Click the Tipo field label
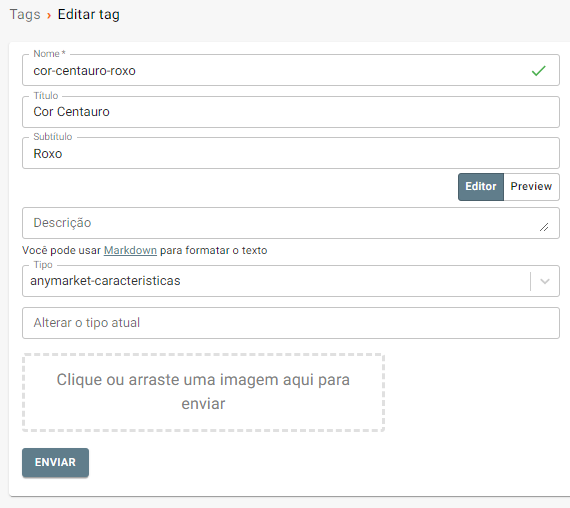 (x=43, y=265)
